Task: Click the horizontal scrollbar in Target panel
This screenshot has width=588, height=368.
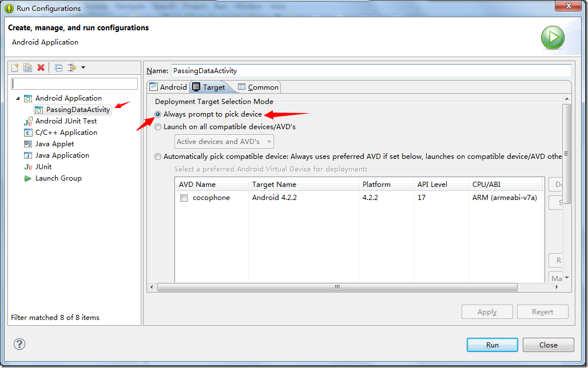Action: click(x=337, y=287)
